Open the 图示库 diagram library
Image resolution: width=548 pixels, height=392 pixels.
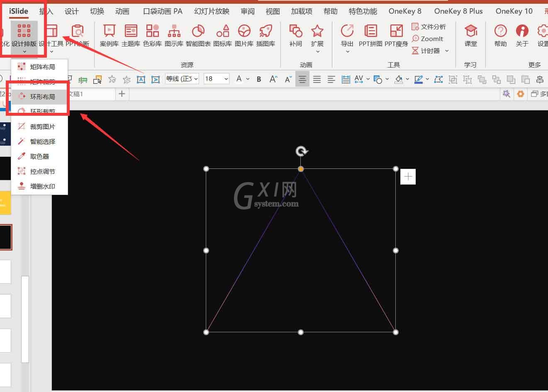tap(174, 35)
